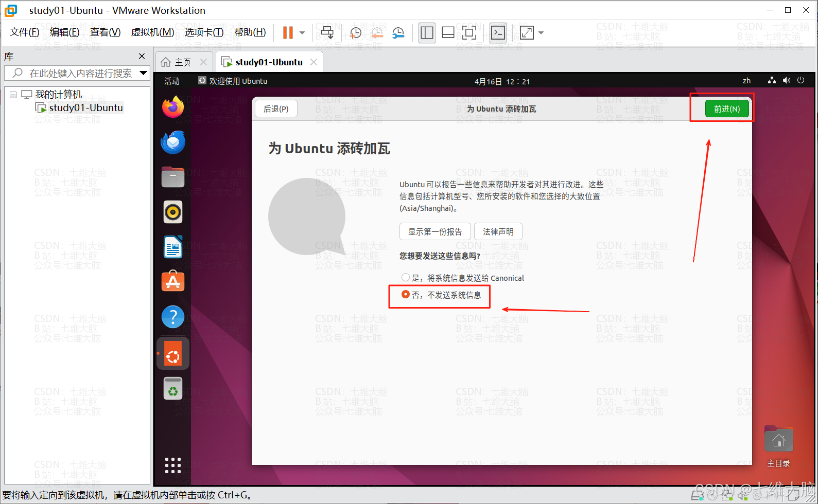Open the dropdown beside the stretch display icon

click(x=541, y=33)
